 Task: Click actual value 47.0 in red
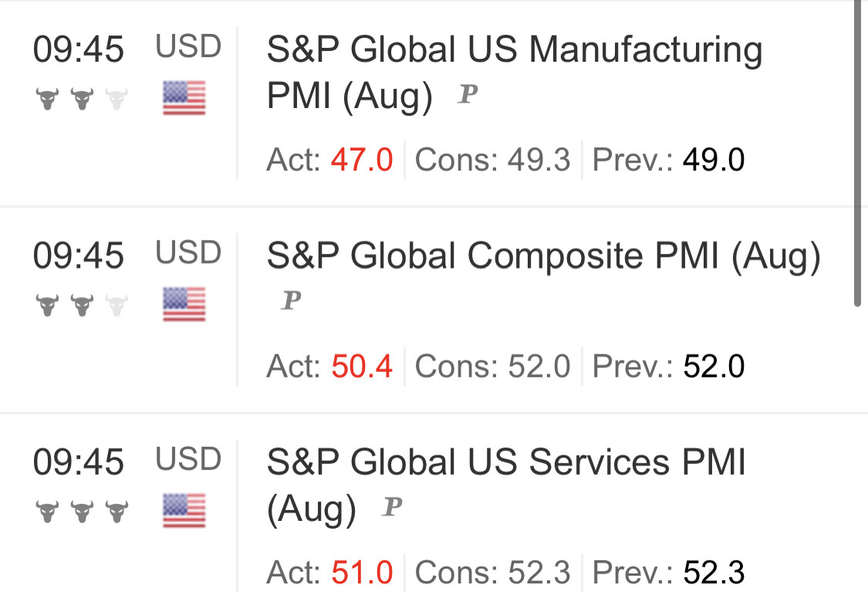362,161
